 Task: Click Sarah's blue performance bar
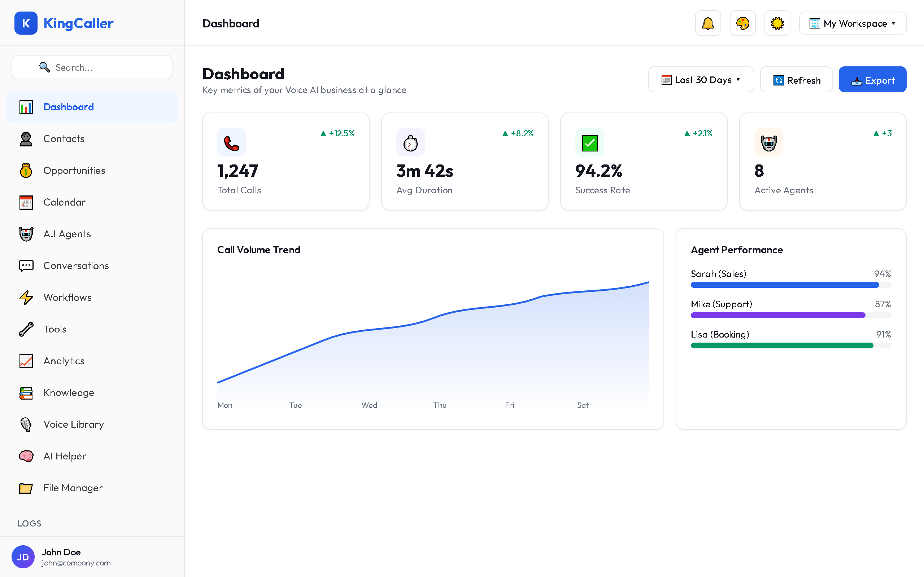[784, 285]
